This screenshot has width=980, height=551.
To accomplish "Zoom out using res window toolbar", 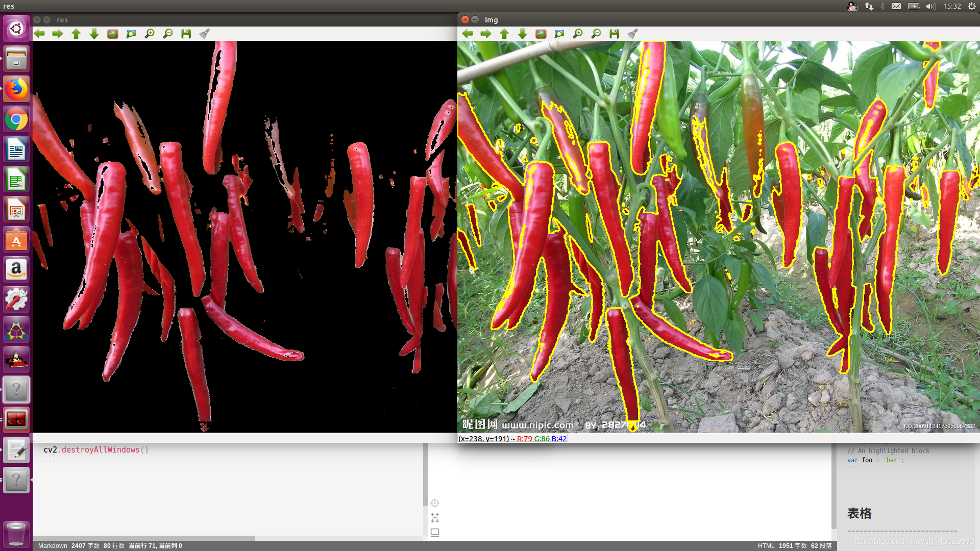I will (x=168, y=34).
